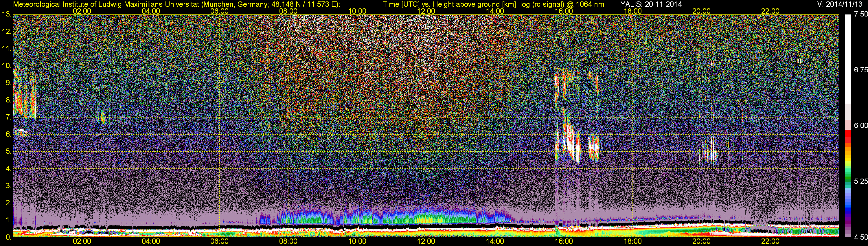Click the 7.50 color scale value
The height and width of the screenshot is (246, 868).
(861, 14)
